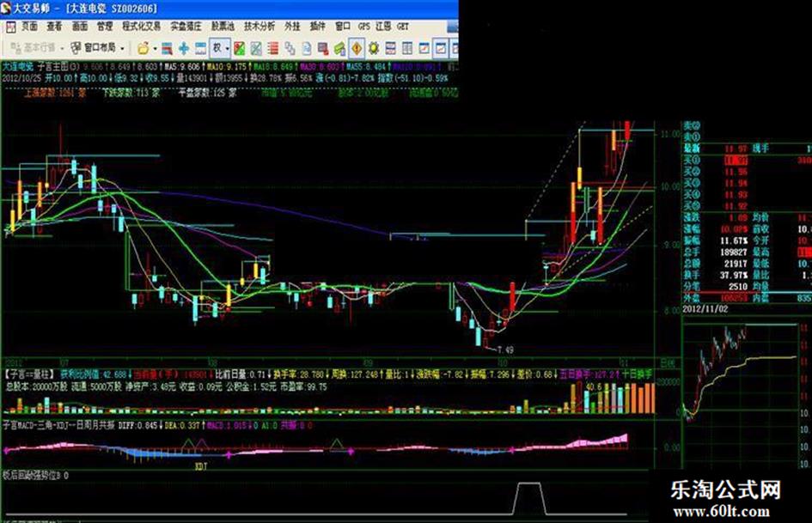This screenshot has height=523, width=812.
Task: Click the gray linked squares copy icon
Action: point(290,49)
